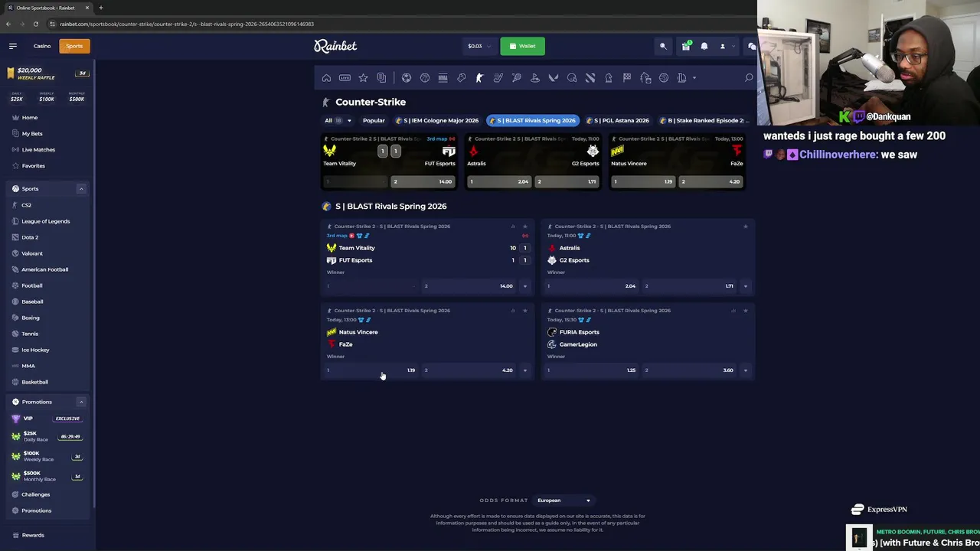
Task: Select the ice hockey sticks icon
Action: pos(498,77)
